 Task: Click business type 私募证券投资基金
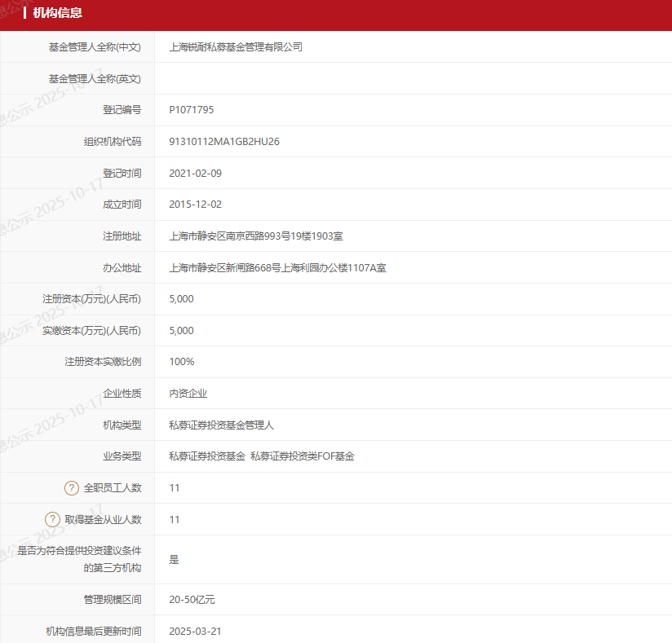coord(207,456)
